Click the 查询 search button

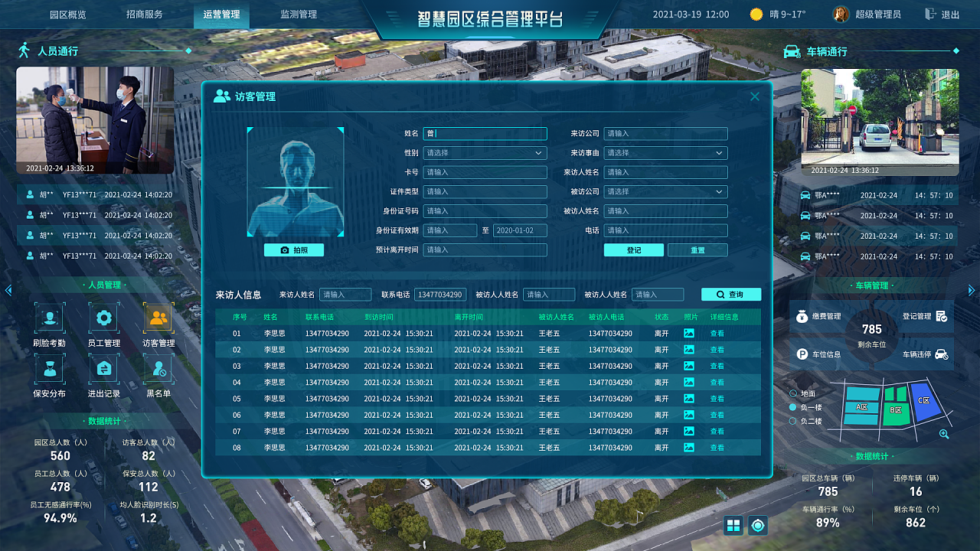tap(730, 295)
